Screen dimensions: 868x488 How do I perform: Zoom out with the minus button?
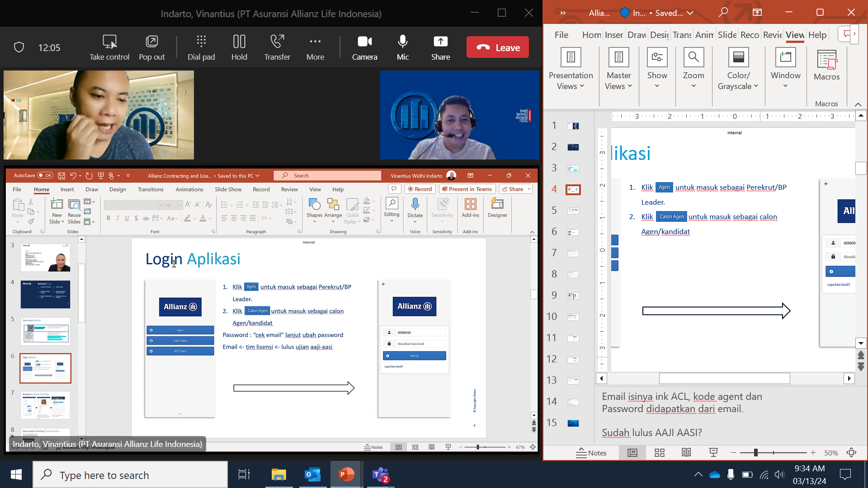733,453
